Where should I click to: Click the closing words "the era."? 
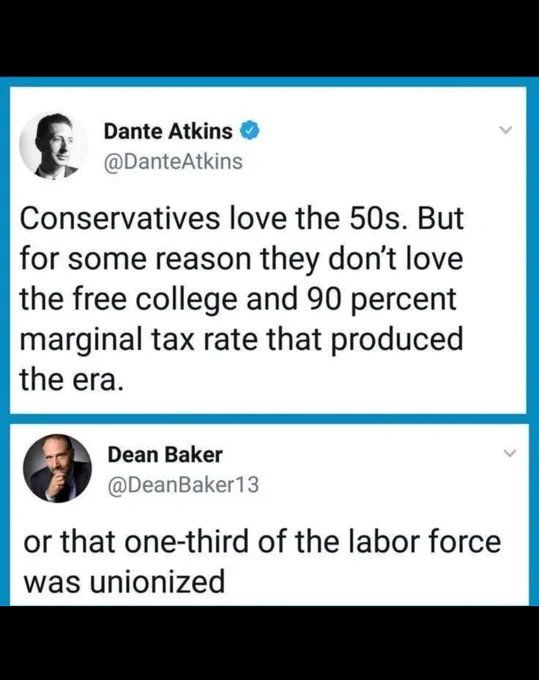(71, 380)
